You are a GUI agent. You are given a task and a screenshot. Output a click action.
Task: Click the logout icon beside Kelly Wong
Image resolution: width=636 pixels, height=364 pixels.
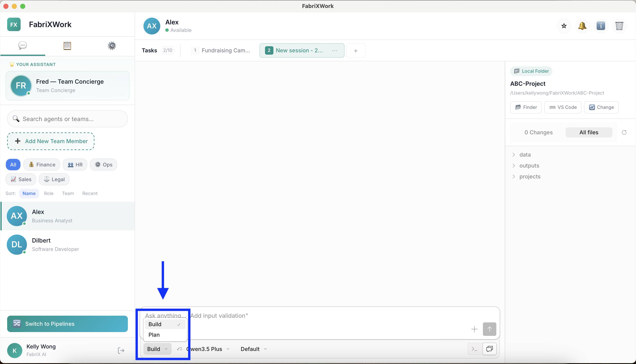pos(121,351)
